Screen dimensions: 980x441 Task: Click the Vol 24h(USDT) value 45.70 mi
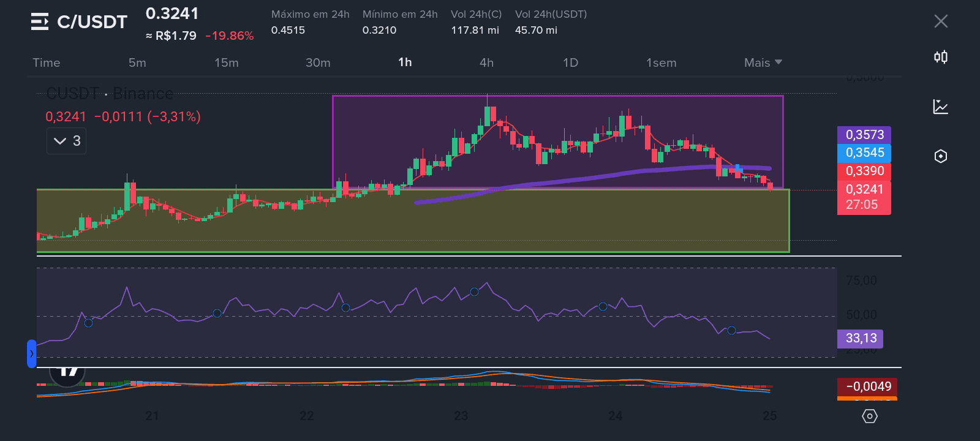tap(536, 30)
